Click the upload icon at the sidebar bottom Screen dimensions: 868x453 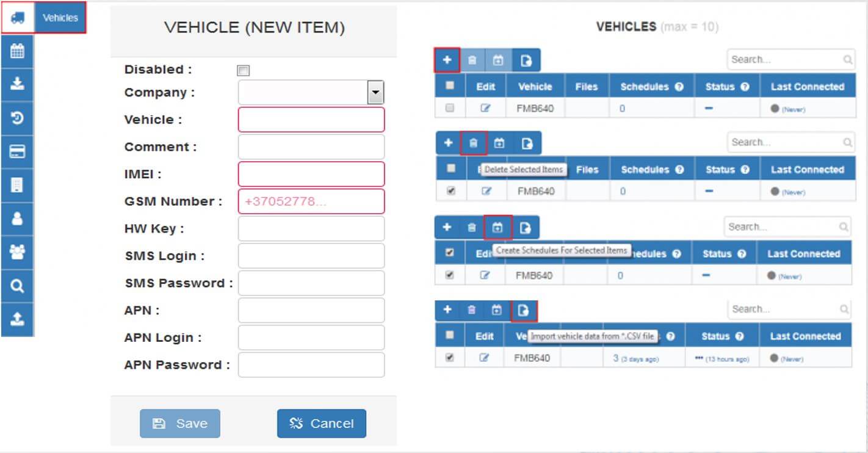pyautogui.click(x=17, y=317)
